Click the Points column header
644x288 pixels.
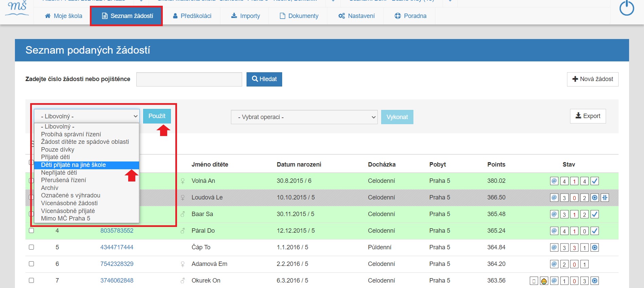496,165
